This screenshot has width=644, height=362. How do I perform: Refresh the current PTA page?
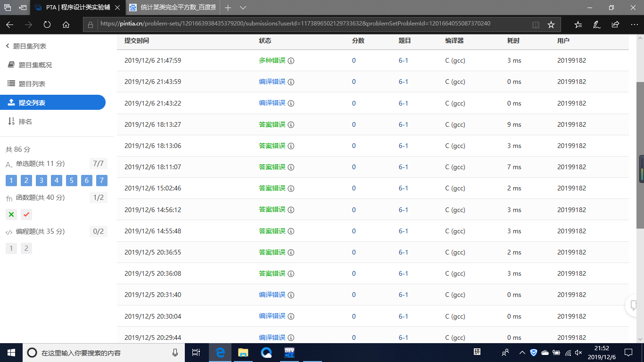click(47, 25)
